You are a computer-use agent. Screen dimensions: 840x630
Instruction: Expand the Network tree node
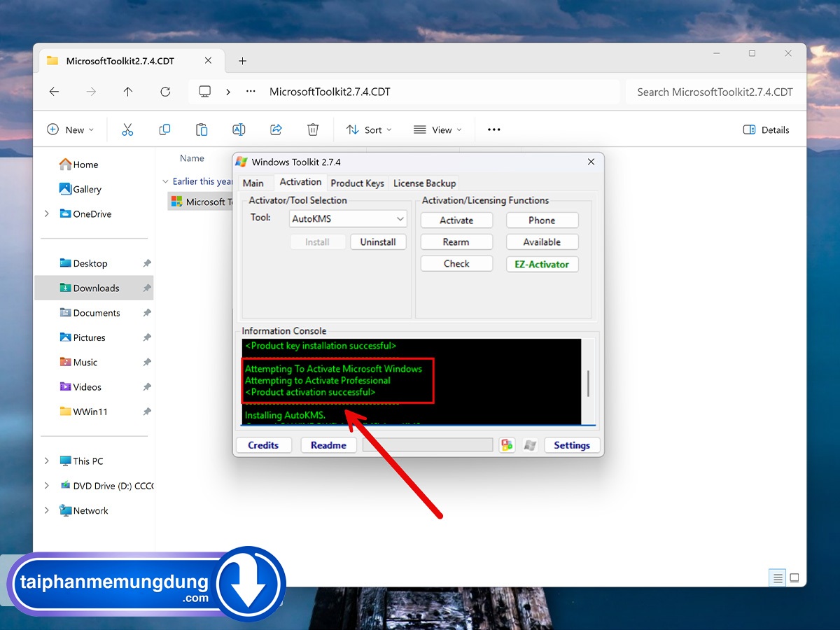click(x=47, y=510)
